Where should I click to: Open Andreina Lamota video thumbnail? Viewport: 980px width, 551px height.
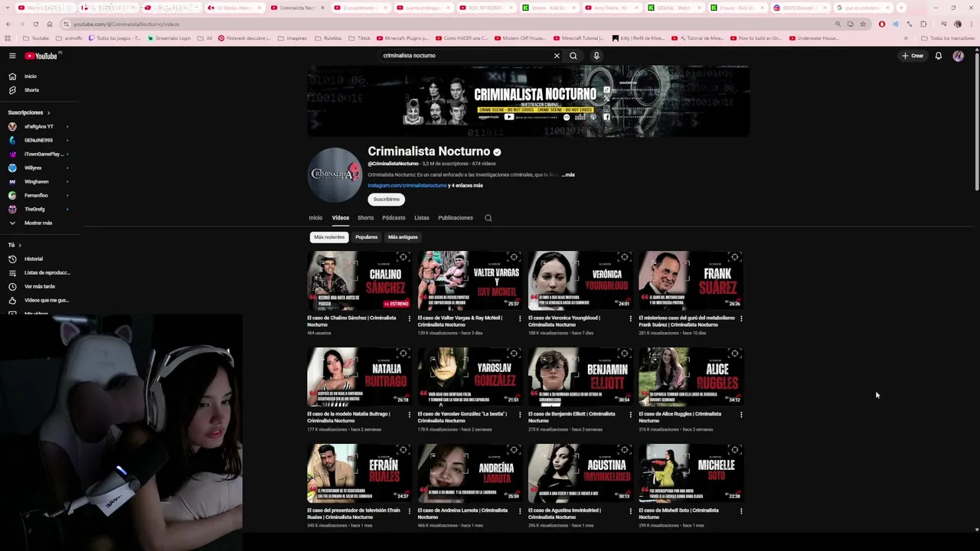pyautogui.click(x=469, y=473)
